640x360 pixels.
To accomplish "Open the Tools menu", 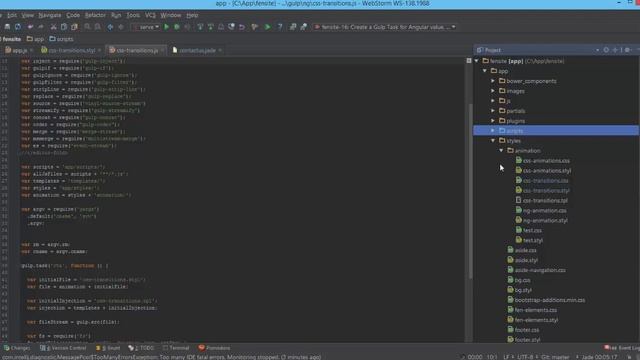I will tap(133, 15).
